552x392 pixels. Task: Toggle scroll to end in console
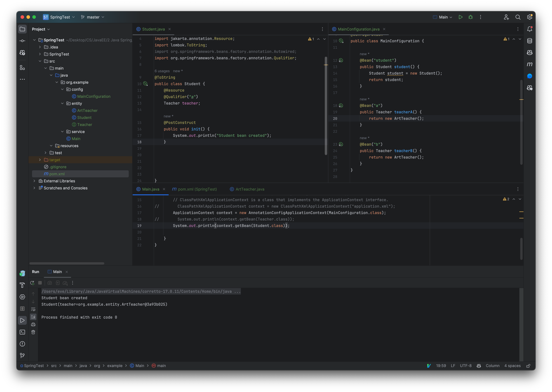[x=33, y=317]
